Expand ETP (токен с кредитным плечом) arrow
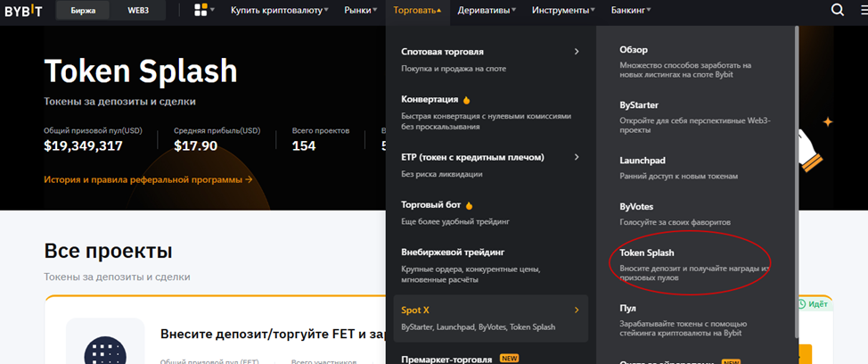Screen dimensions: 868x364 [x=577, y=157]
